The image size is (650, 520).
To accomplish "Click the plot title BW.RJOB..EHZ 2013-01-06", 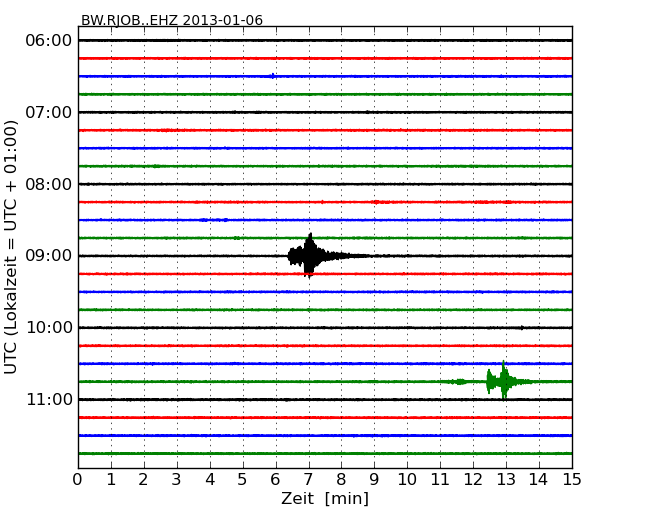I will 172,20.
